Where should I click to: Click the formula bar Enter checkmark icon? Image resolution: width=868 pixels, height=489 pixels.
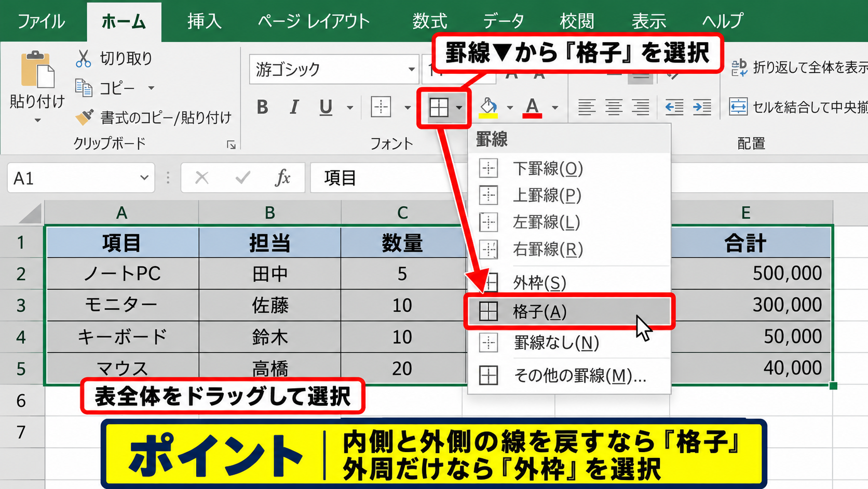[242, 178]
